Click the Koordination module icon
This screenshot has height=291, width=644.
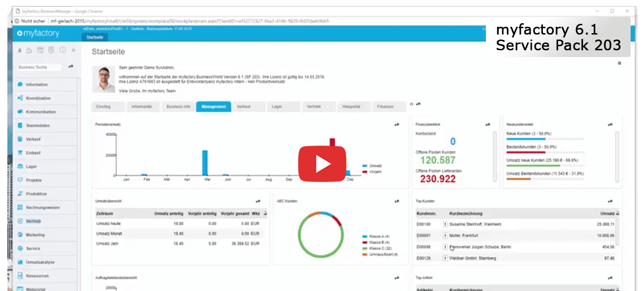coord(20,98)
